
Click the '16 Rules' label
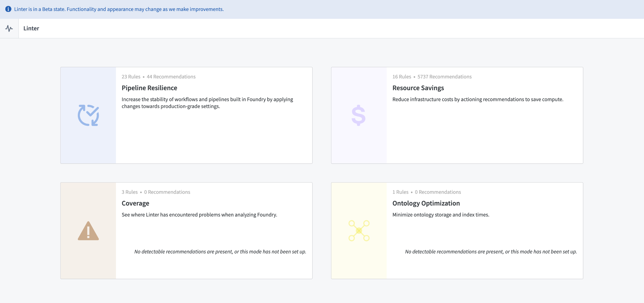pos(402,77)
